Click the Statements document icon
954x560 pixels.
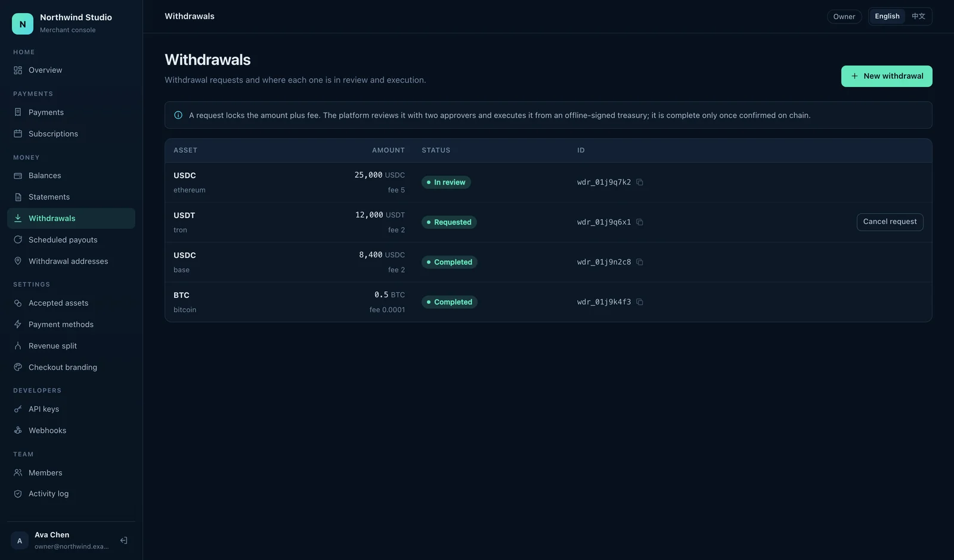18,197
